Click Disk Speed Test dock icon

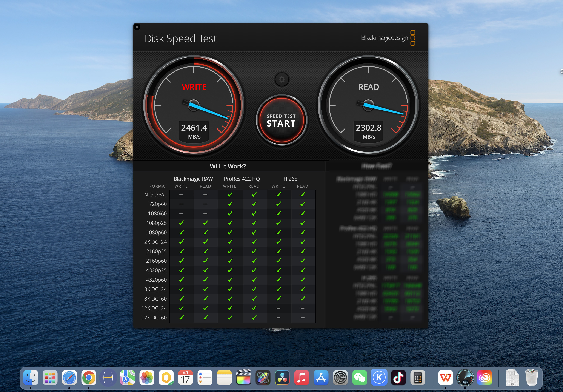click(465, 378)
